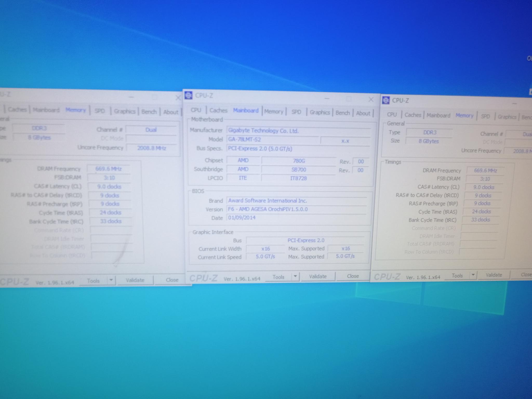The height and width of the screenshot is (399, 532).
Task: Switch to Memory tab in middle CPU-Z window
Action: (274, 112)
